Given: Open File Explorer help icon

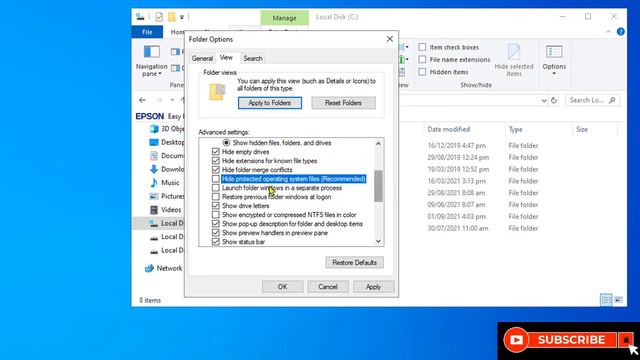Looking at the screenshot, I should [x=620, y=31].
